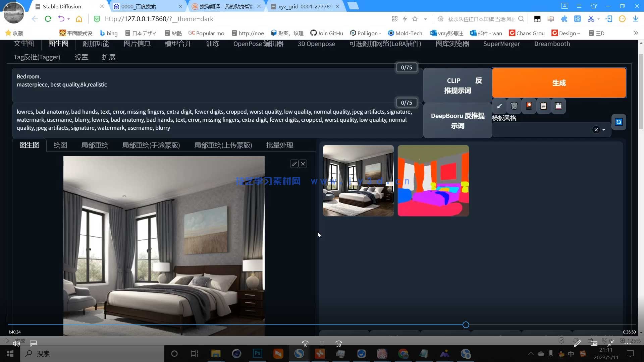Click the arrow icon to read last generation parameters

[x=499, y=106]
